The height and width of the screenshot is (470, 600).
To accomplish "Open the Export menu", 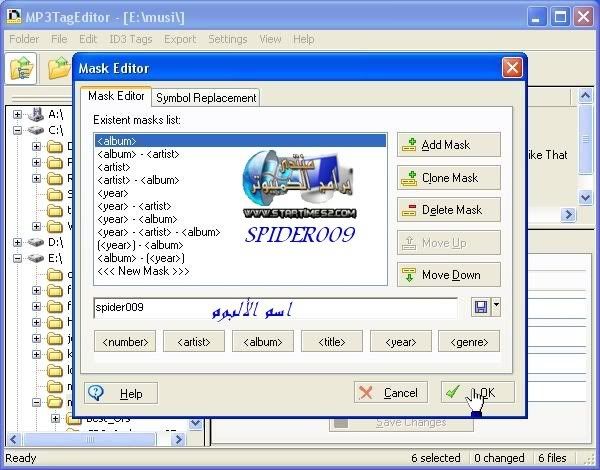I will 180,39.
